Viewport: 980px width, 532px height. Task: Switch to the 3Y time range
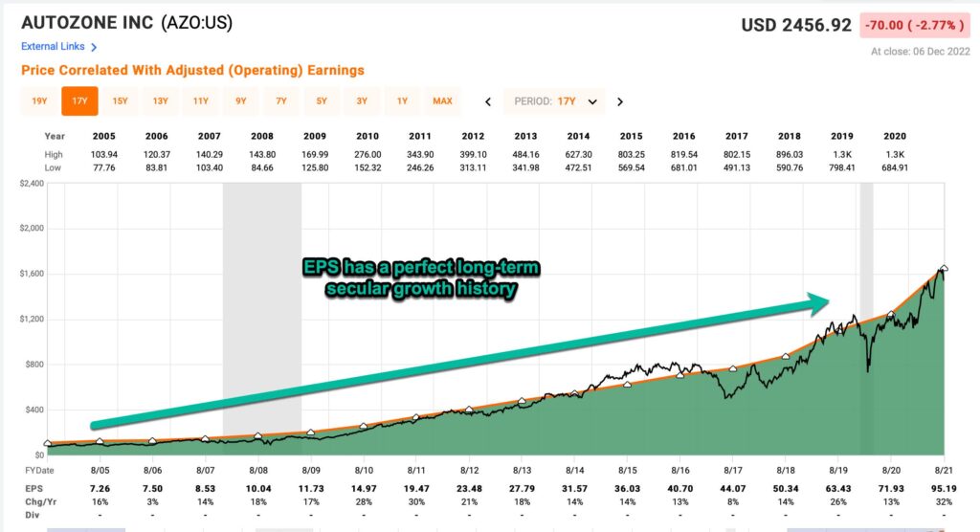pyautogui.click(x=362, y=101)
